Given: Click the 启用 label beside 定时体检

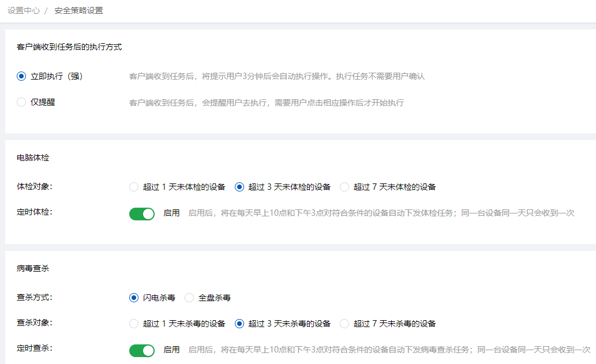Looking at the screenshot, I should pyautogui.click(x=171, y=213).
